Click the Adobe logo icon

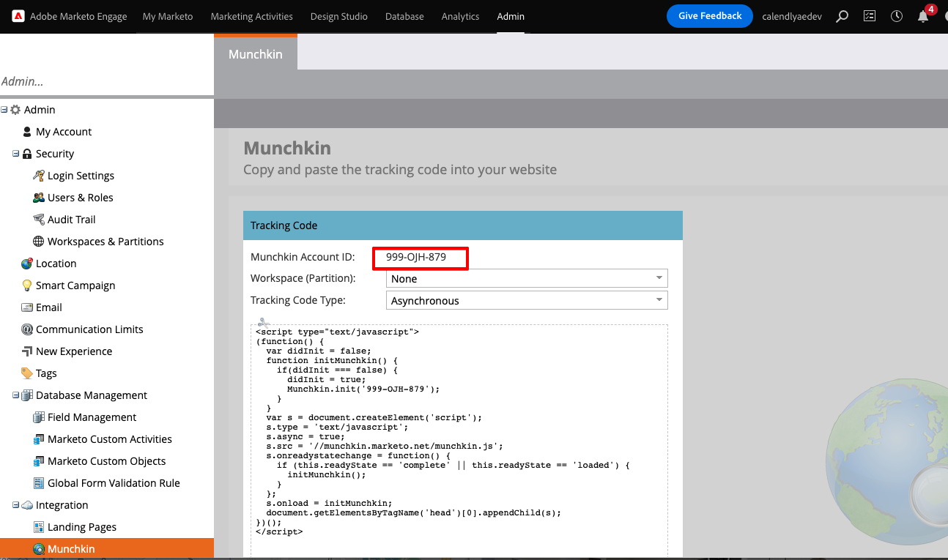coord(18,16)
